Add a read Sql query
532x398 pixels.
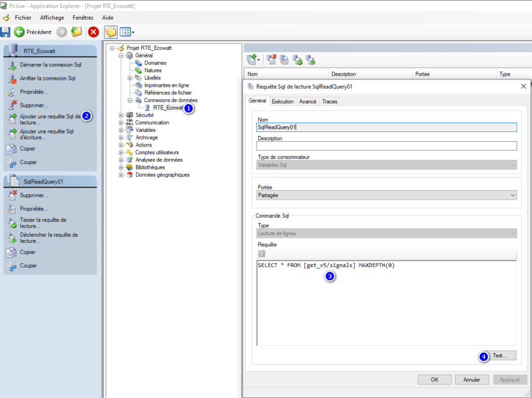click(50, 120)
